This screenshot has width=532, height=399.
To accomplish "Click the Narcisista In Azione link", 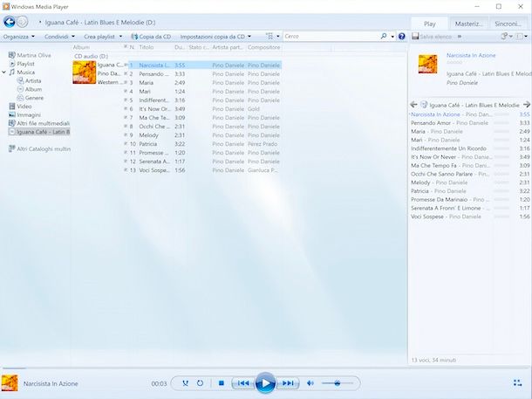I will tap(471, 55).
